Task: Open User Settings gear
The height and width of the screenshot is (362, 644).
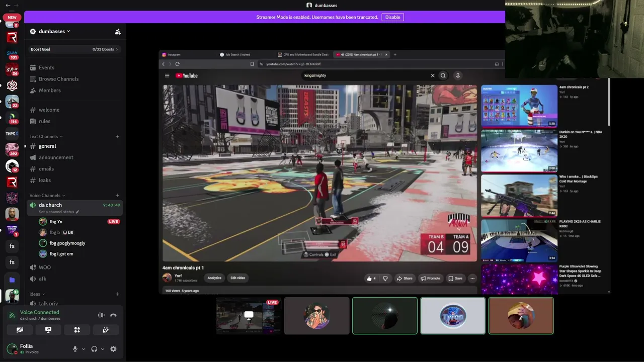Action: [113, 349]
